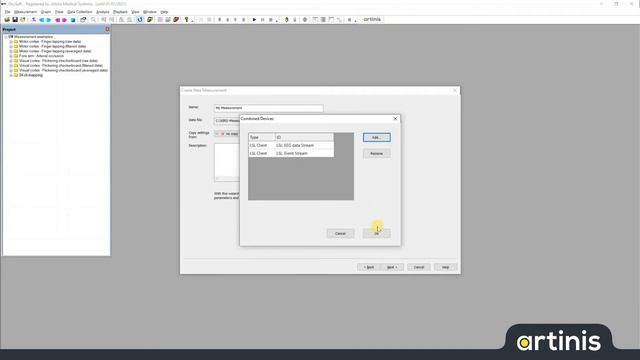Click the Type column header
The height and width of the screenshot is (360, 640).
coord(262,137)
